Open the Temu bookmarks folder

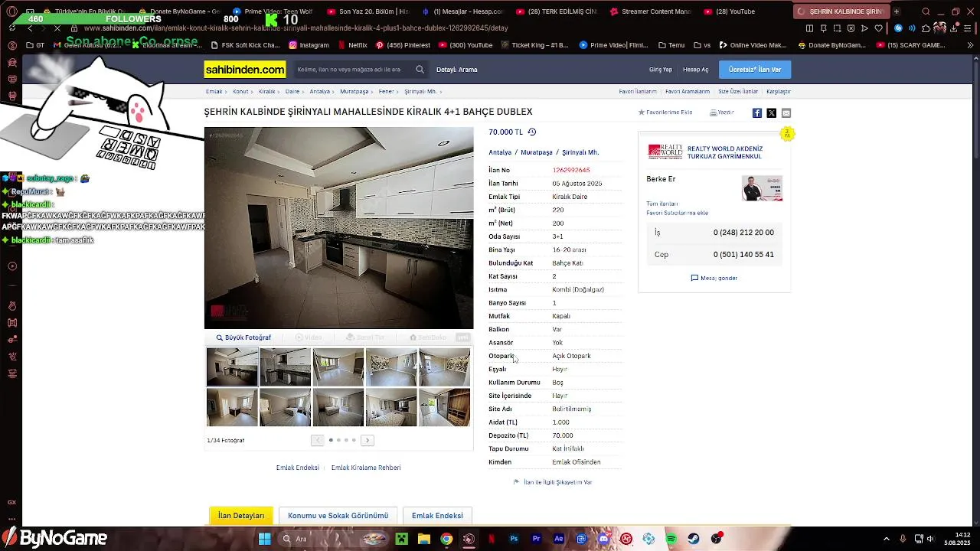click(x=670, y=45)
